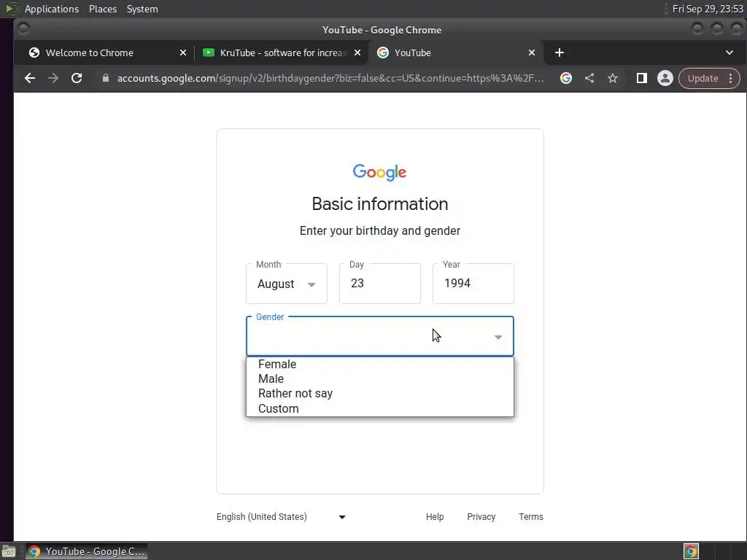Open the Terms link
This screenshot has height=560, width=747.
pos(531,517)
